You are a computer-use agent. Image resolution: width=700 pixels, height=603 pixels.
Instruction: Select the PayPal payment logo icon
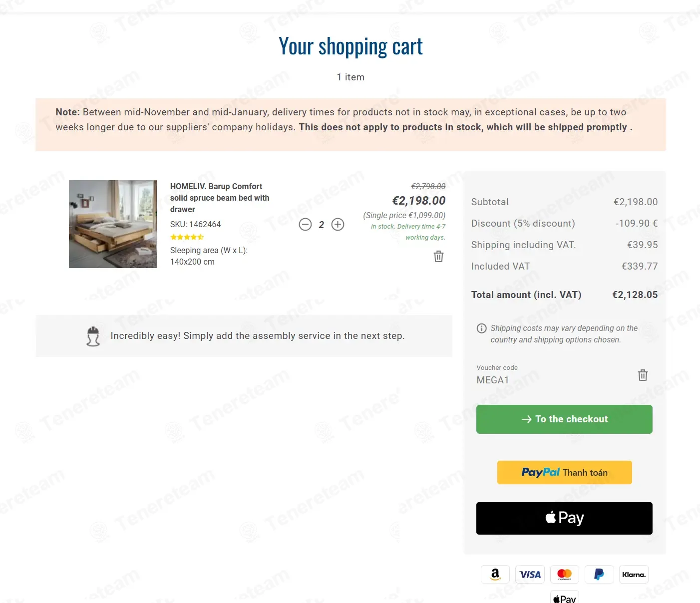599,575
